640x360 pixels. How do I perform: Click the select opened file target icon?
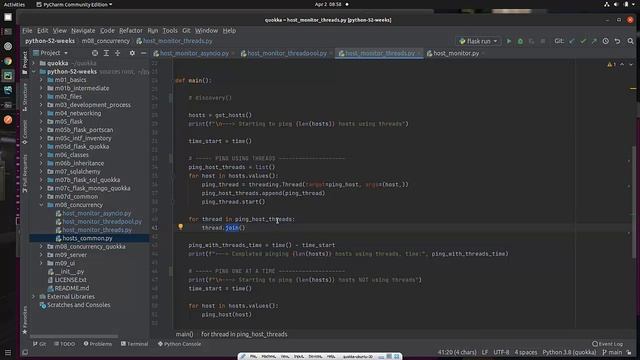tap(95, 53)
